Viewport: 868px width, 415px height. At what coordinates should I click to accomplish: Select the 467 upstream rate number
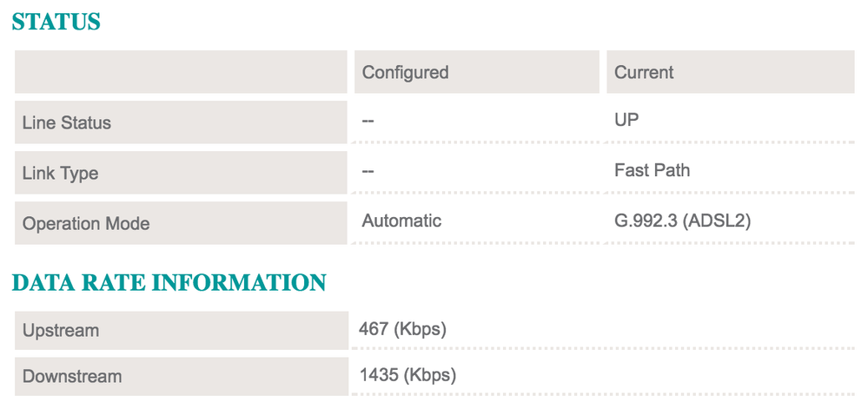point(374,329)
